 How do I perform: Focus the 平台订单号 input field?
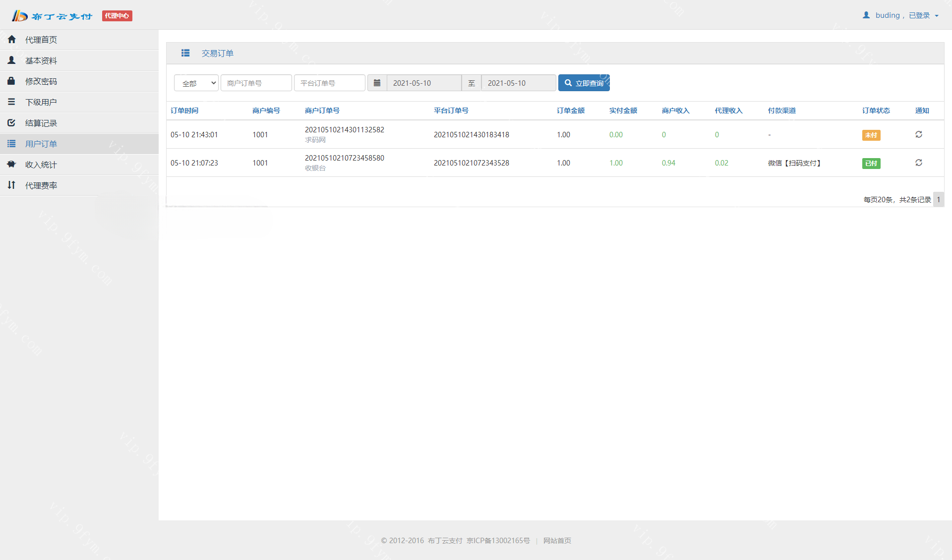point(329,83)
